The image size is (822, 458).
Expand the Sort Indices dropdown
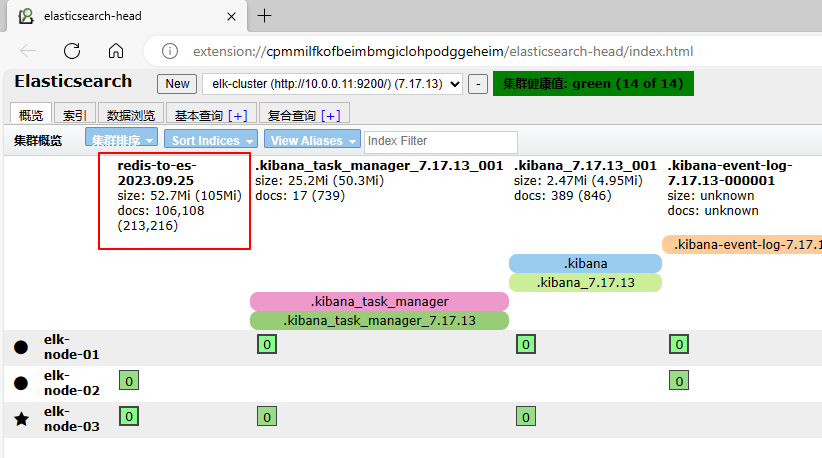point(214,141)
